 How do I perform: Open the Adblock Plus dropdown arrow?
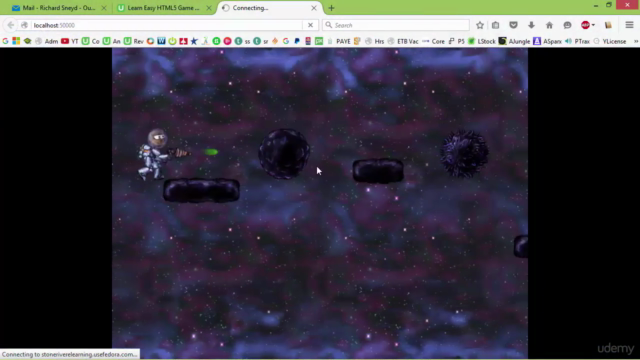coord(593,25)
